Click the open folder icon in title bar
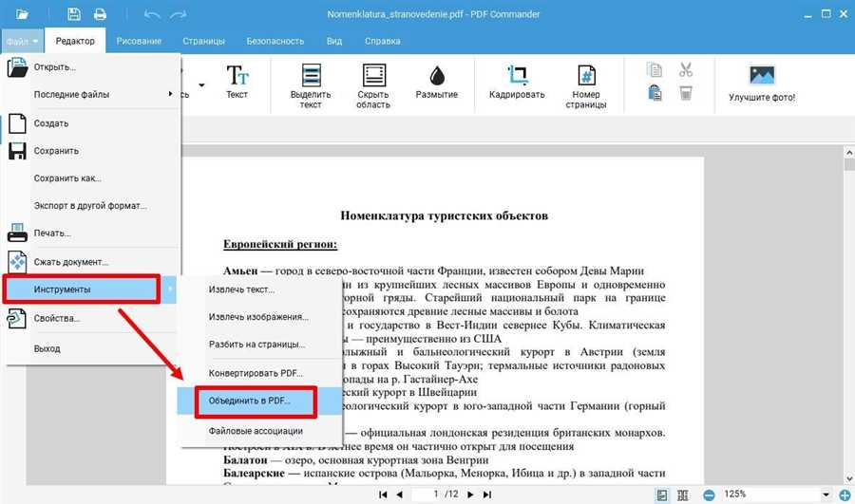This screenshot has height=504, width=855. [x=22, y=14]
